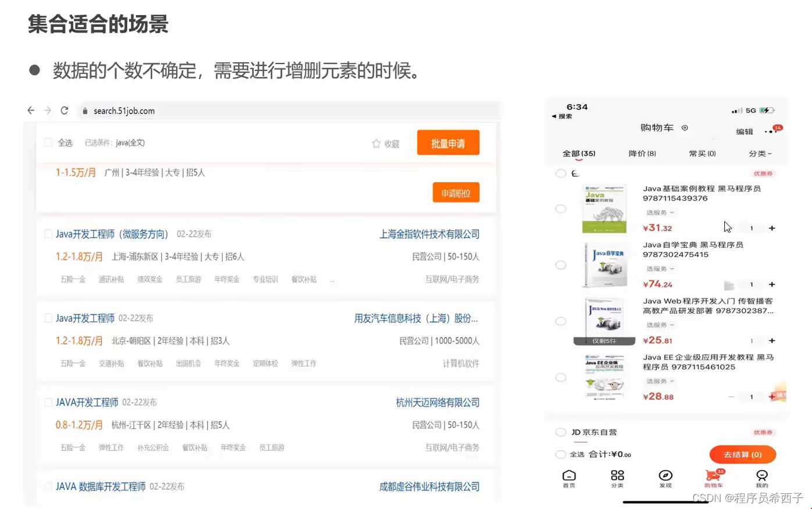Screen dimensions: 812x509
Task: Tap the Java基础案例教程 book cover
Action: point(604,209)
